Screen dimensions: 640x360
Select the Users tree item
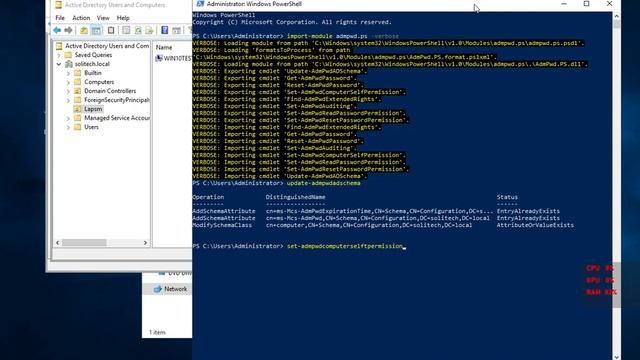(x=91, y=127)
